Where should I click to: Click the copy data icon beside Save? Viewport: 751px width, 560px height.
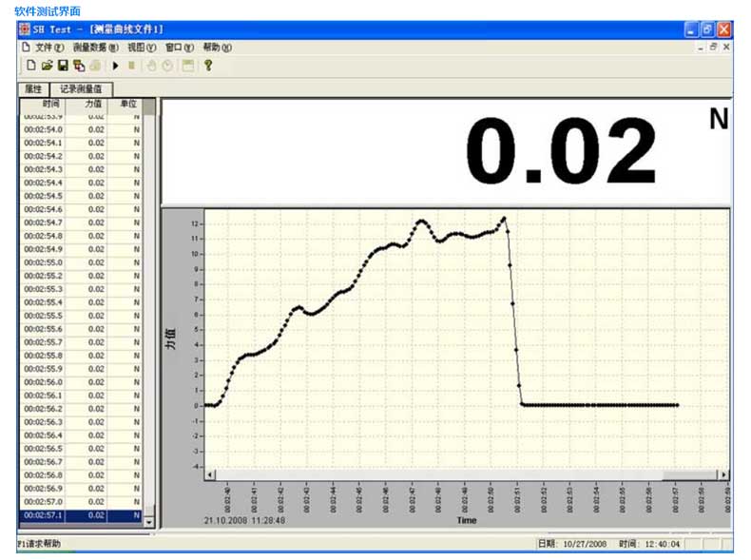pyautogui.click(x=78, y=66)
